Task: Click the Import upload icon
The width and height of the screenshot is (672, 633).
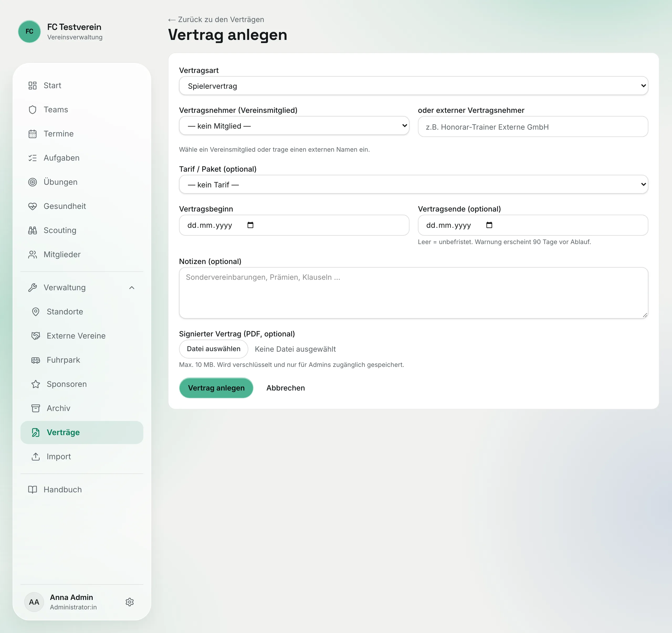Action: click(35, 457)
